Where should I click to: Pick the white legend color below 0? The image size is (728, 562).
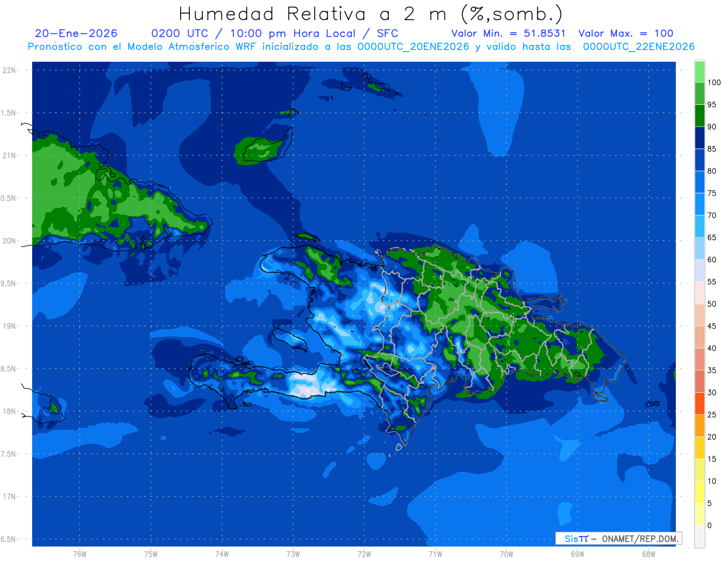click(x=699, y=536)
